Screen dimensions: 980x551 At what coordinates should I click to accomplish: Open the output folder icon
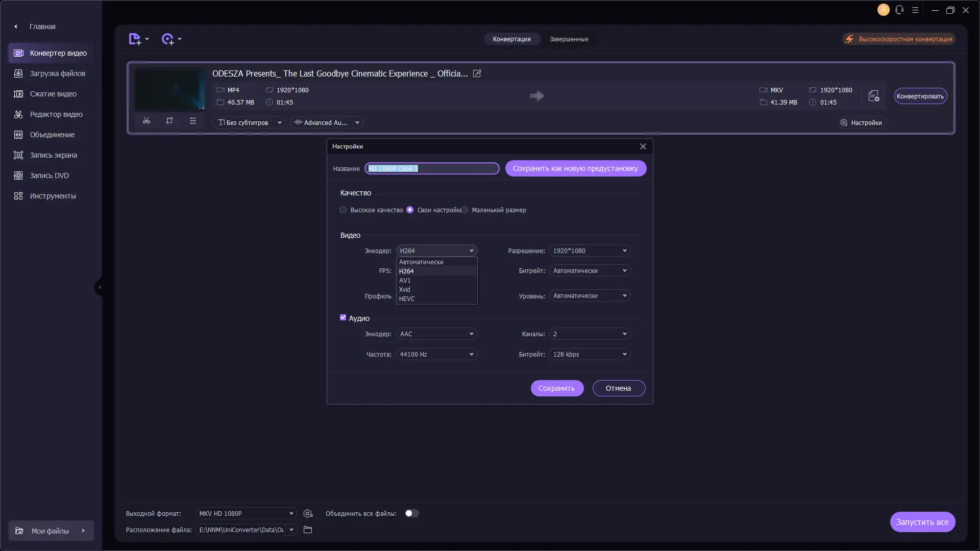click(x=308, y=530)
